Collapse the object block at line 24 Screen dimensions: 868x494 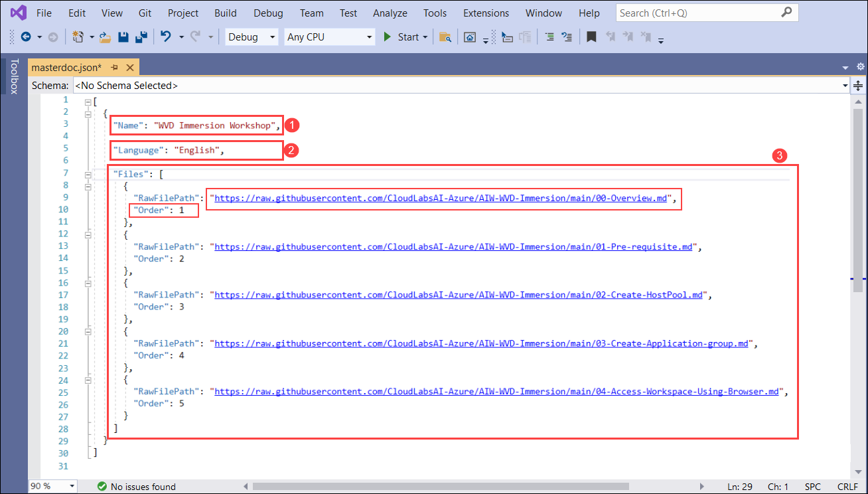pos(88,380)
